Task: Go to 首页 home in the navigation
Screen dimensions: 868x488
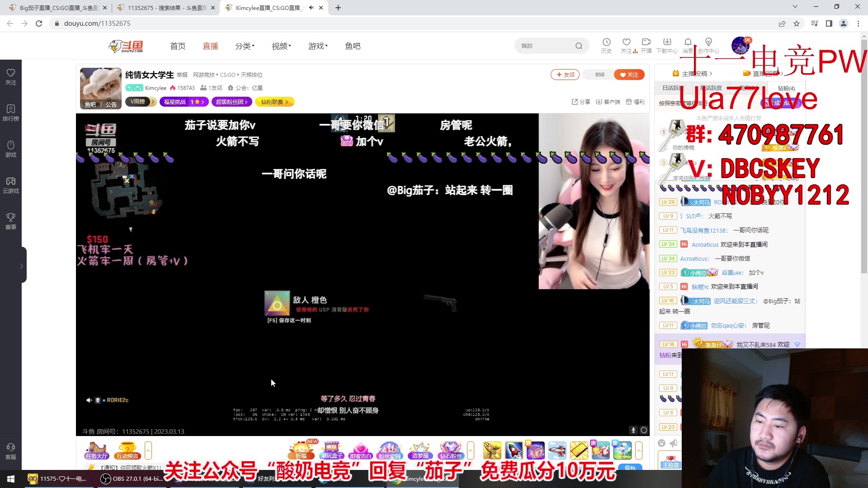Action: [x=178, y=46]
